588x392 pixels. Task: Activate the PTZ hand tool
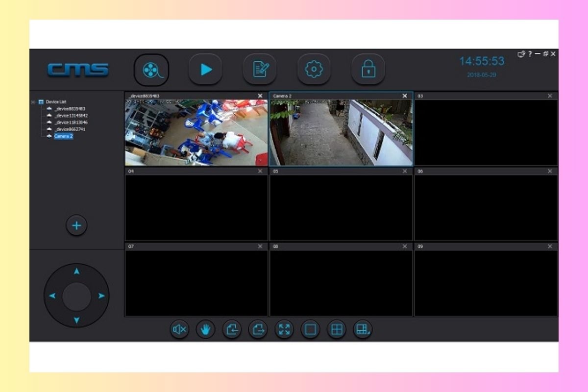tap(205, 330)
